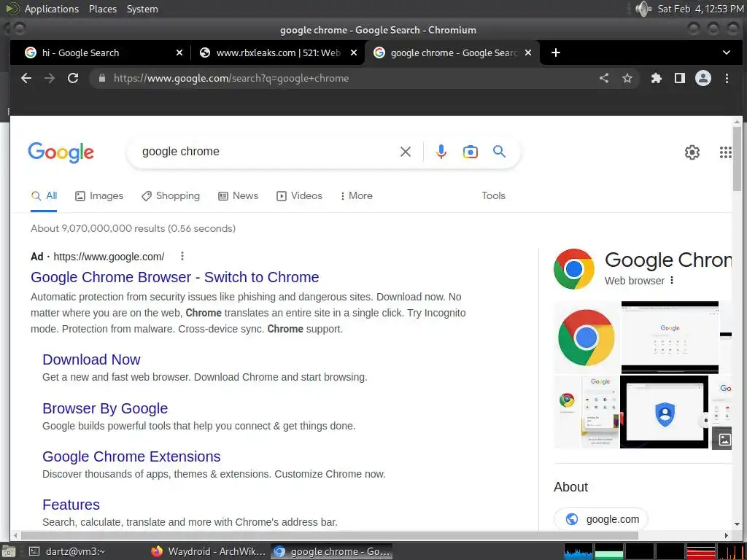Close the 'google chrome - Google Search' tab
Image resolution: width=747 pixels, height=560 pixels.
528,52
